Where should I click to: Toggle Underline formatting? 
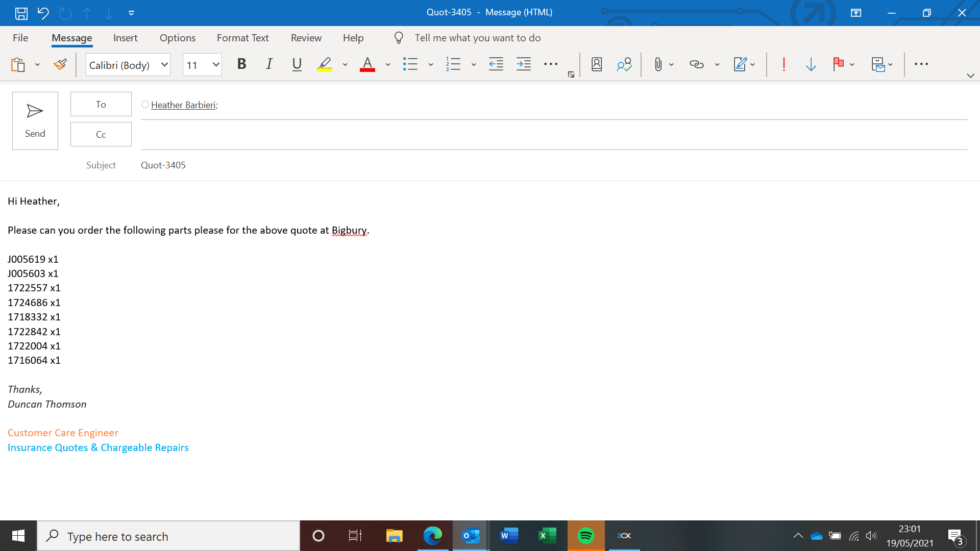click(x=297, y=64)
